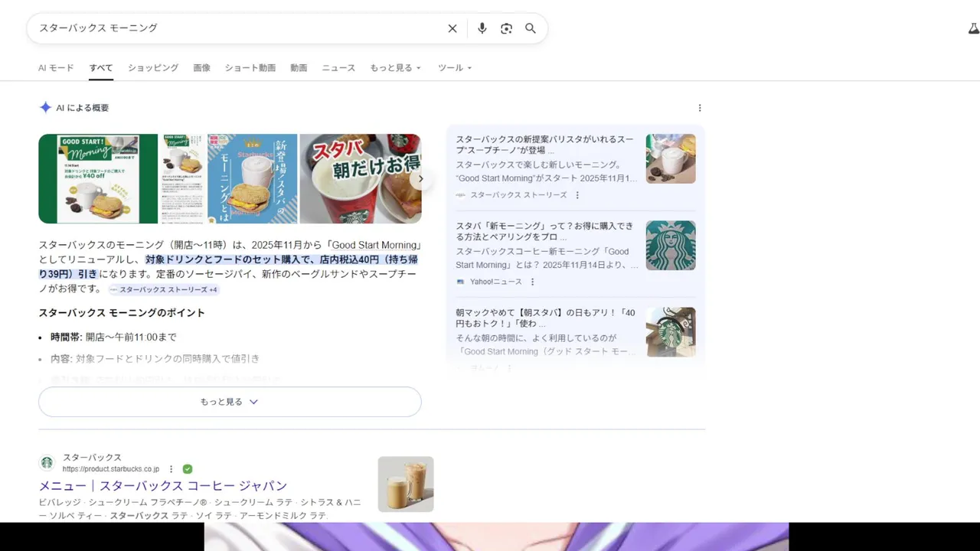Viewport: 980px width, 551px height.
Task: Open the GOOD START Morning thumbnail image
Action: pyautogui.click(x=98, y=179)
